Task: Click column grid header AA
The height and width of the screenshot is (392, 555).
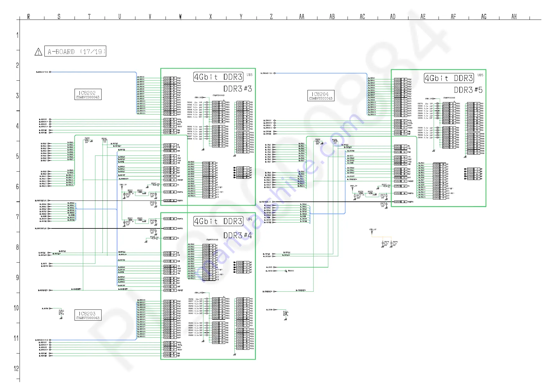Action: tap(302, 17)
